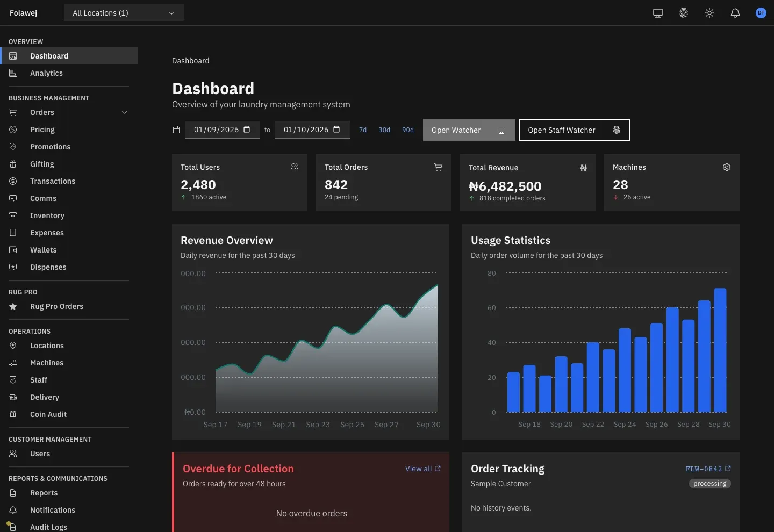Click the Sep 30 bar in Usage Statistics

point(720,350)
